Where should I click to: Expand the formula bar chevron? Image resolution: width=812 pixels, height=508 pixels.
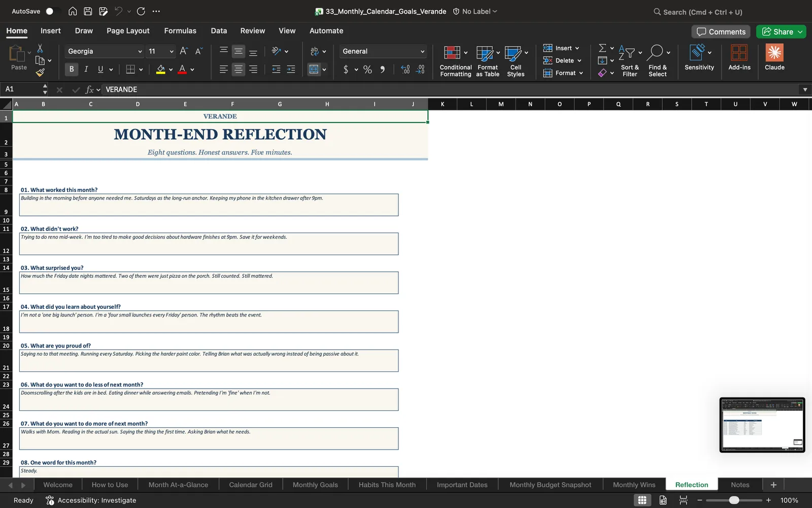tap(805, 89)
